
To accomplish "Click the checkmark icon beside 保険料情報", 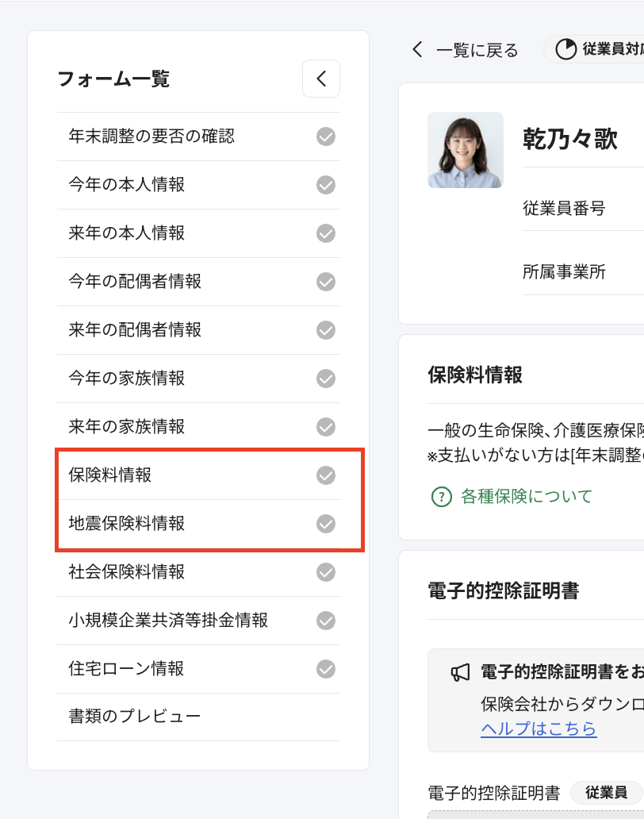I will tap(325, 475).
